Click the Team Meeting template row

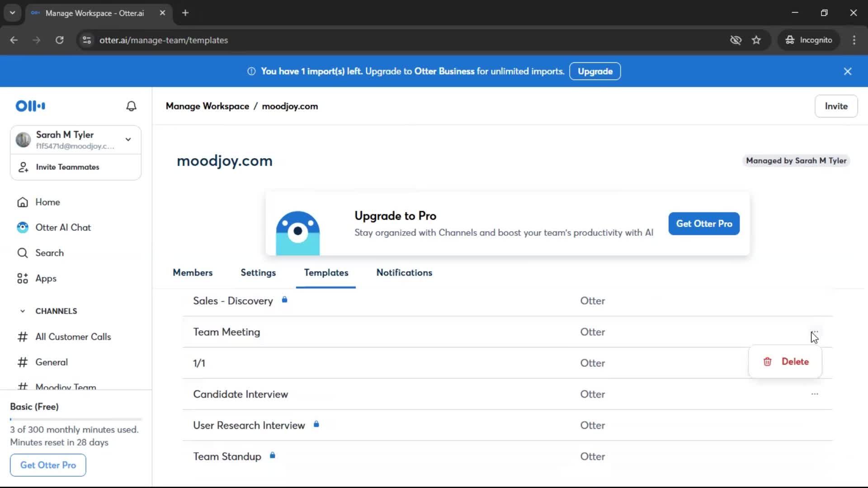507,332
